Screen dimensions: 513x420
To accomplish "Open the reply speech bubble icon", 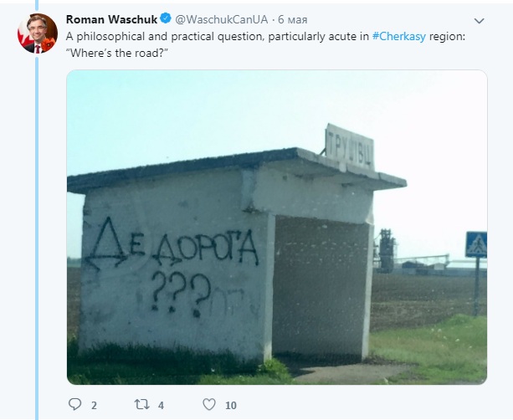I will (x=75, y=404).
